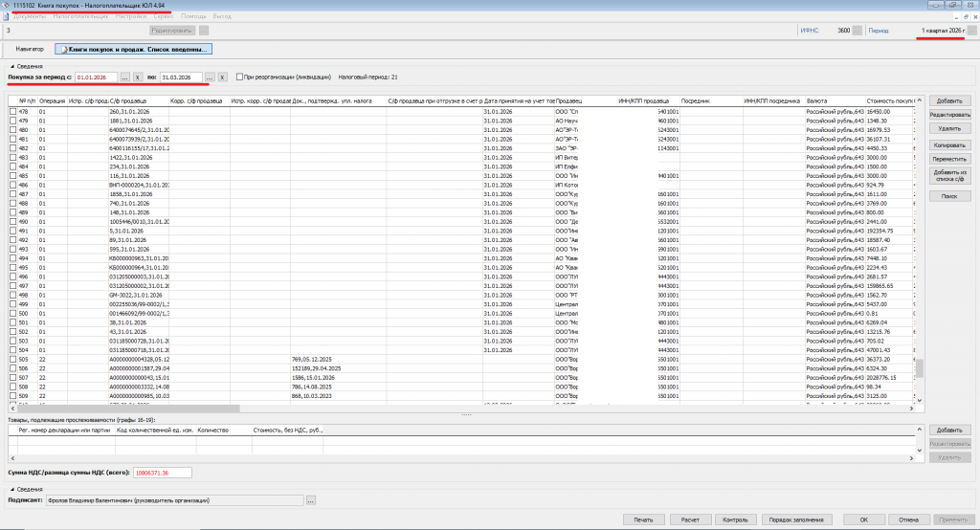Click column header Продавец

[x=586, y=100]
